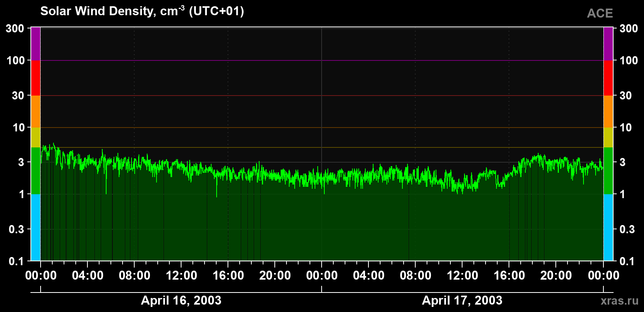Click the '12:00' time label under April 17
This screenshot has height=312, width=644.
(x=462, y=276)
